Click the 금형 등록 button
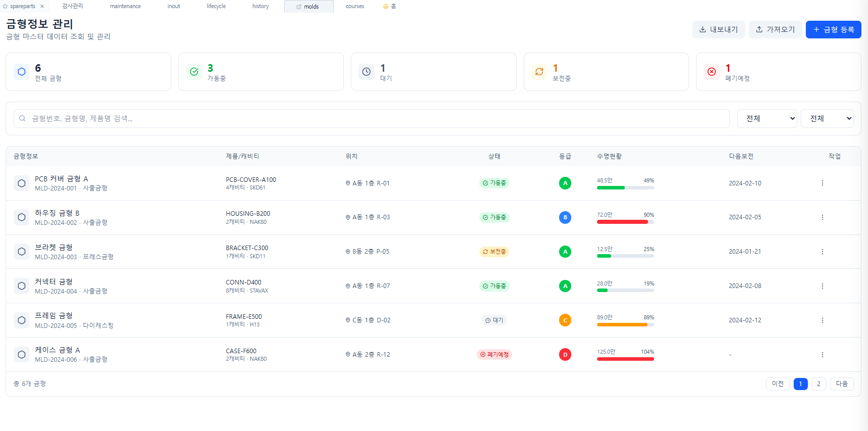The width and height of the screenshot is (868, 431). (x=833, y=29)
